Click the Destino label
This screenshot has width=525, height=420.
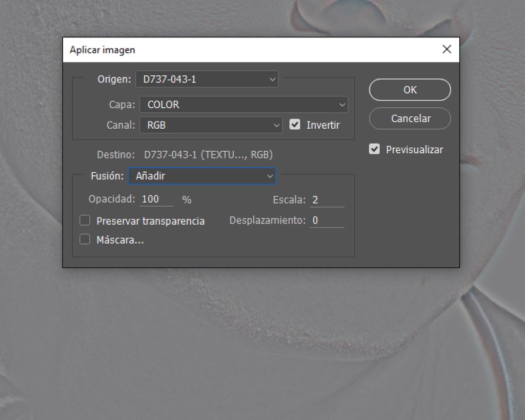point(115,155)
